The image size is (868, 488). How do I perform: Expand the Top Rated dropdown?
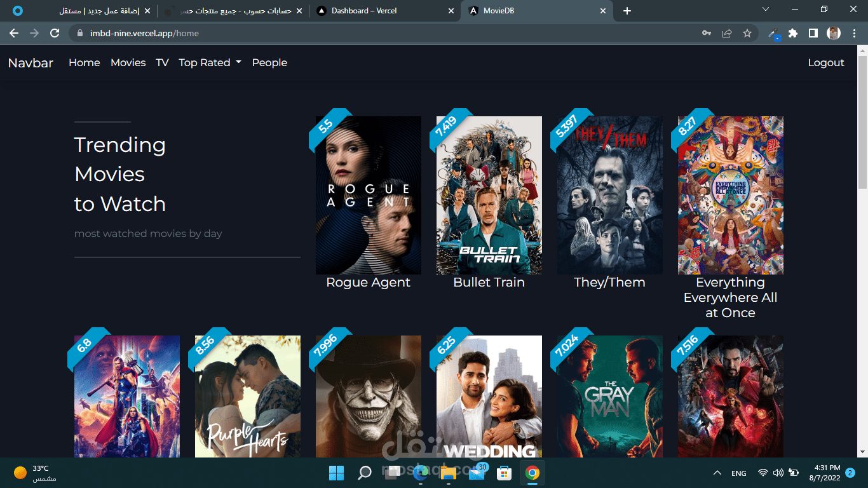210,62
